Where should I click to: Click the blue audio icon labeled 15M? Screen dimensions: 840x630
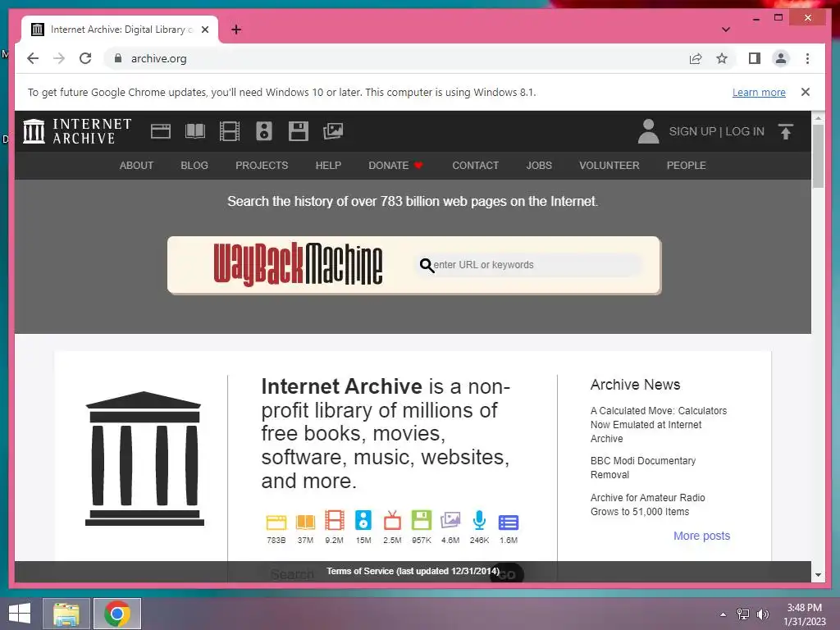363,521
